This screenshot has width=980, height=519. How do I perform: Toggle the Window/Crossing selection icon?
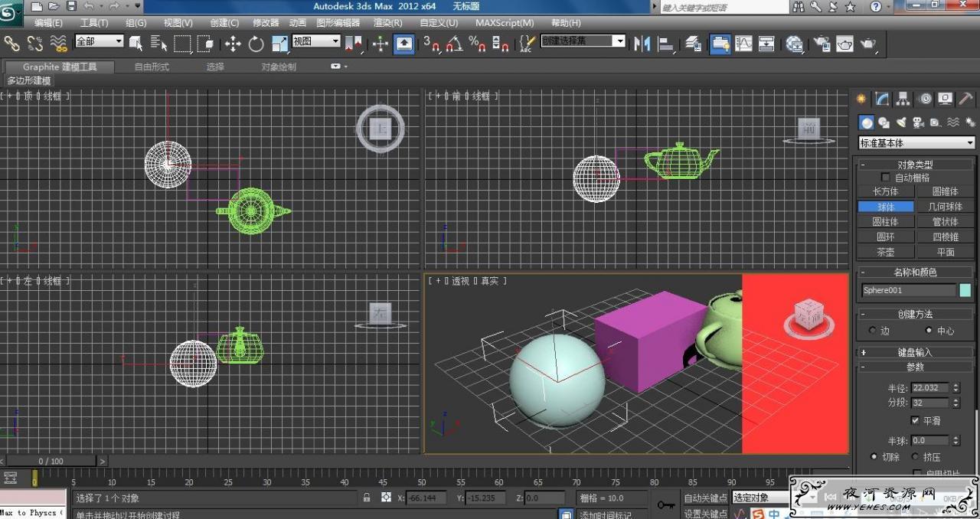205,44
